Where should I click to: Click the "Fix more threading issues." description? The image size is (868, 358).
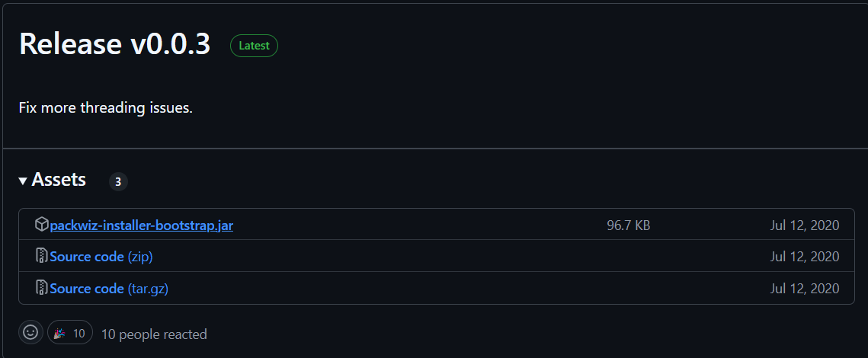coord(105,107)
